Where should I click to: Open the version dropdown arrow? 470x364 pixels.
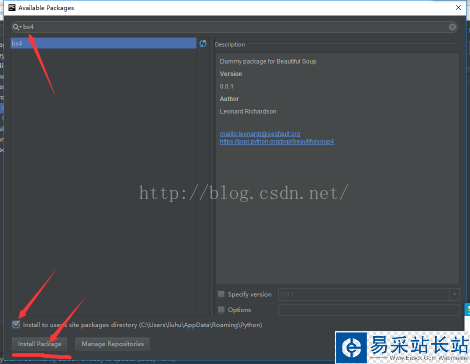tap(454, 294)
